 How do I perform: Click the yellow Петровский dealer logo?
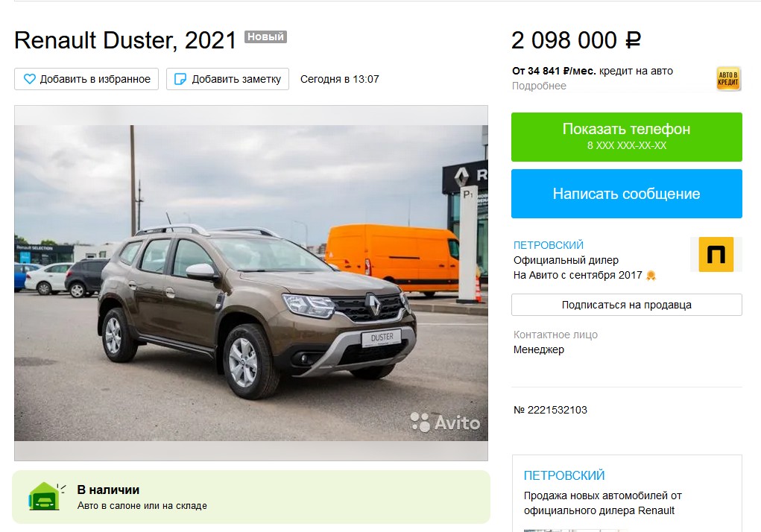pyautogui.click(x=716, y=254)
